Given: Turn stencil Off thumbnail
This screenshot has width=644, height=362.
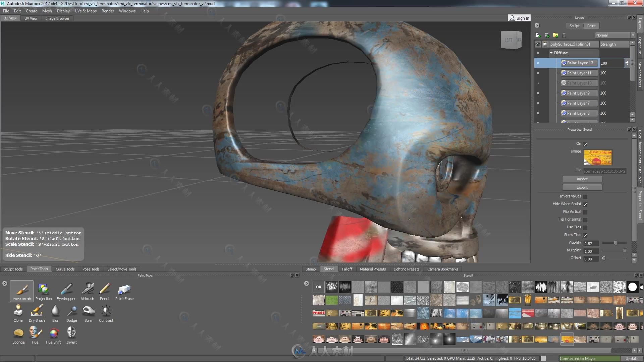Looking at the screenshot, I should (x=318, y=287).
